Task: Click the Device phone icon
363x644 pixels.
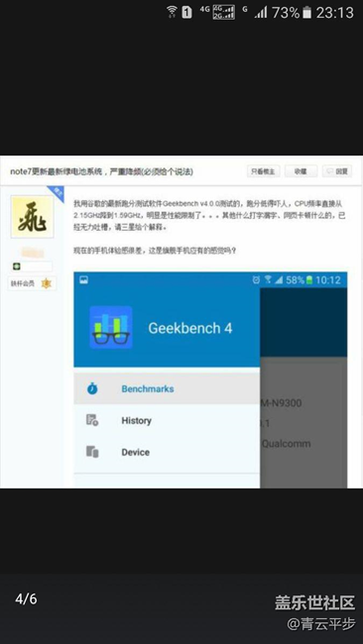Action: tap(92, 452)
